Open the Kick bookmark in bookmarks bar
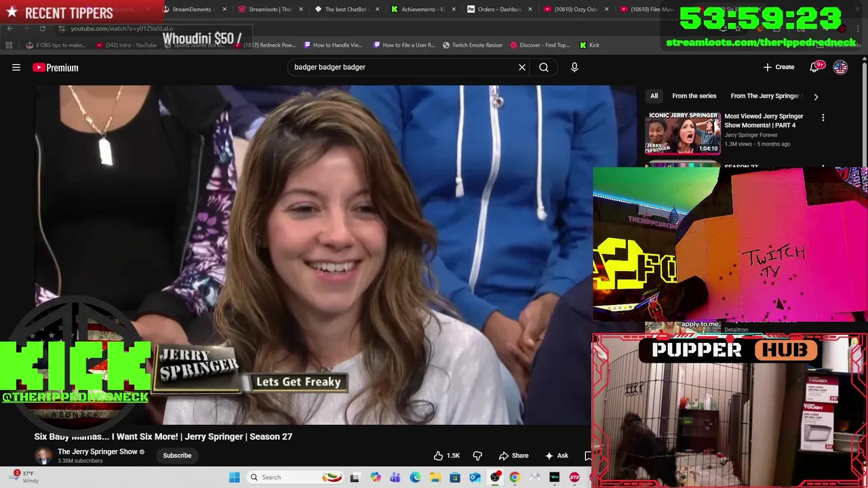Image resolution: width=868 pixels, height=488 pixels. (589, 45)
